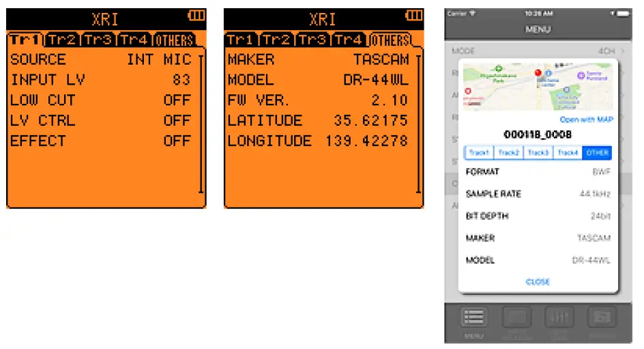This screenshot has width=644, height=349.
Task: Open second bottom bar icon beside MENU
Action: tap(516, 318)
